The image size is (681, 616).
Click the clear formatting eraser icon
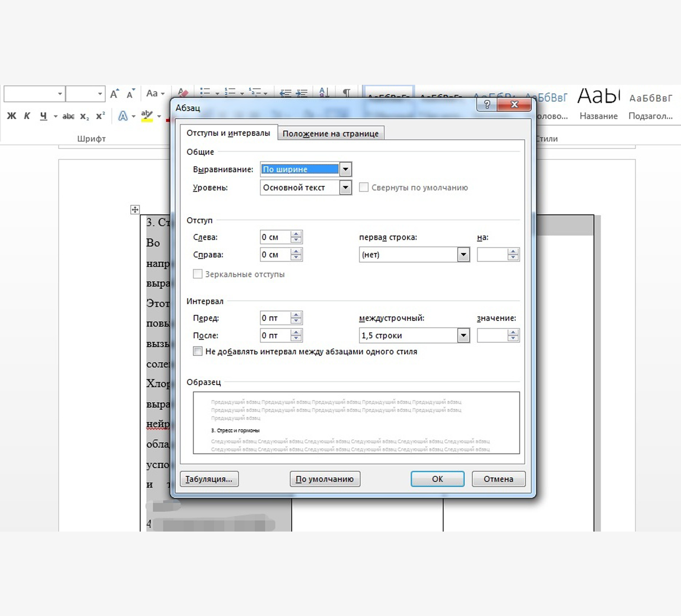click(x=183, y=92)
